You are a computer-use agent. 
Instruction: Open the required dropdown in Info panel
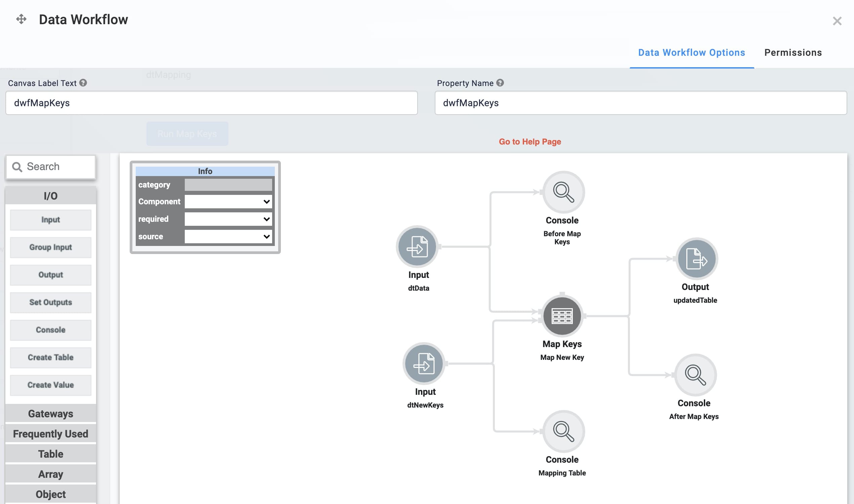coord(228,219)
